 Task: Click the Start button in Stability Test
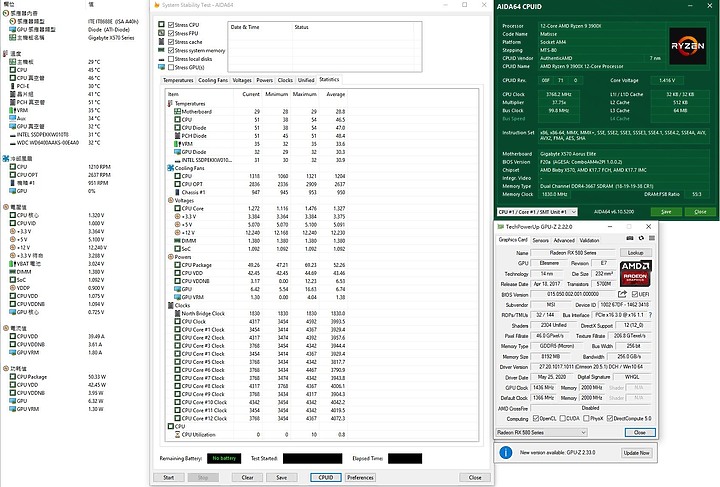(169, 478)
